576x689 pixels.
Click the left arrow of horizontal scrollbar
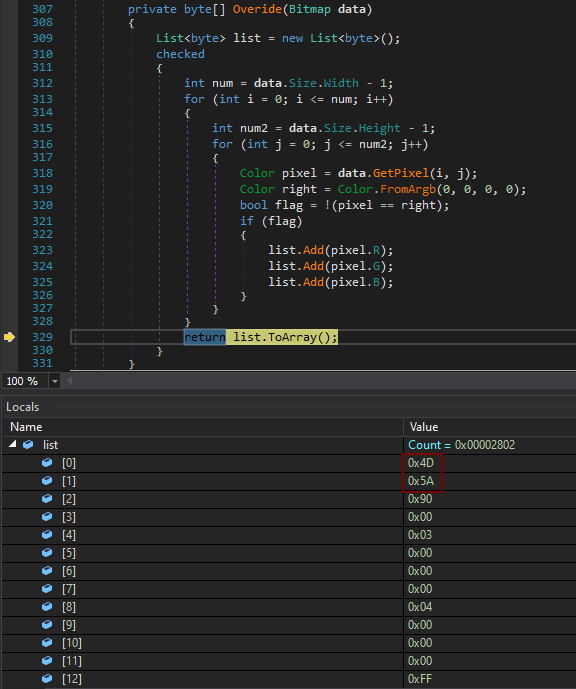coord(69,381)
